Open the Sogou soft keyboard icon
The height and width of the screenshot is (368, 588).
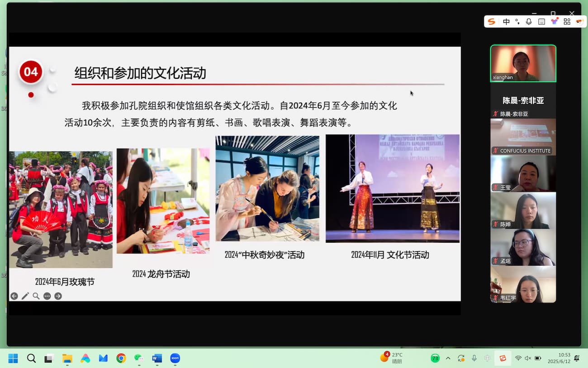541,22
